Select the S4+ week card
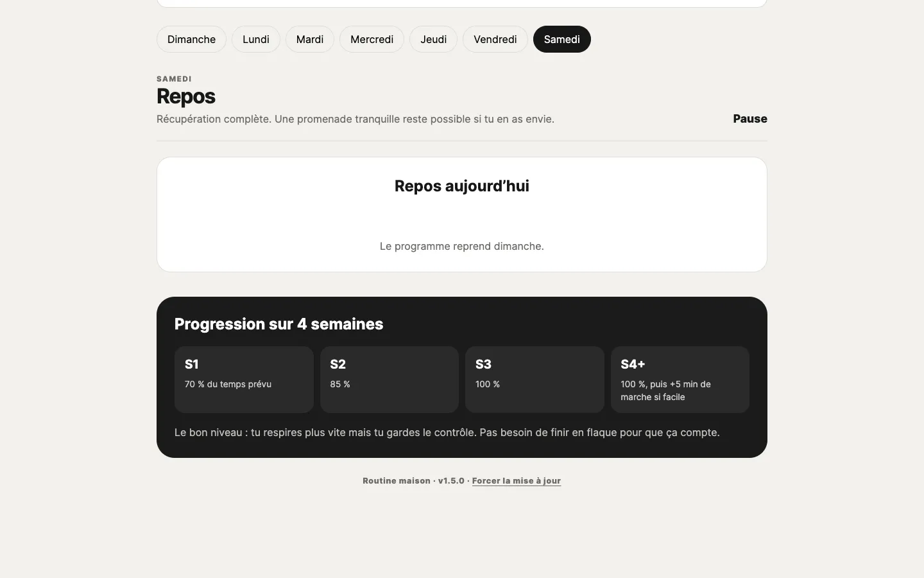 click(680, 380)
